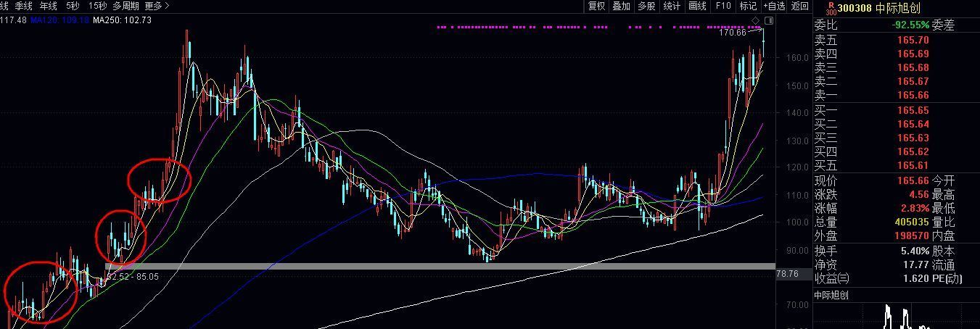The width and height of the screenshot is (980, 329).
Task: Click the gray horizontal support zone band
Action: pyautogui.click(x=435, y=267)
